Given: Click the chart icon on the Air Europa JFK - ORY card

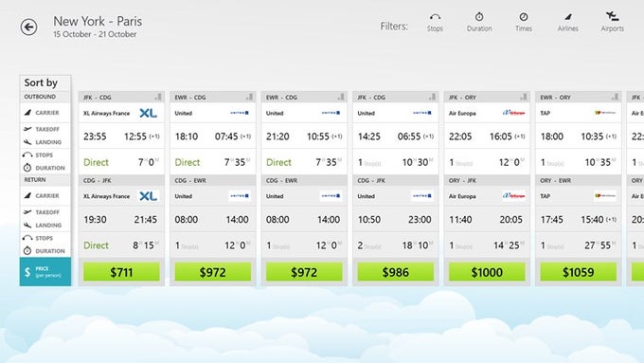Looking at the screenshot, I should pyautogui.click(x=524, y=97).
